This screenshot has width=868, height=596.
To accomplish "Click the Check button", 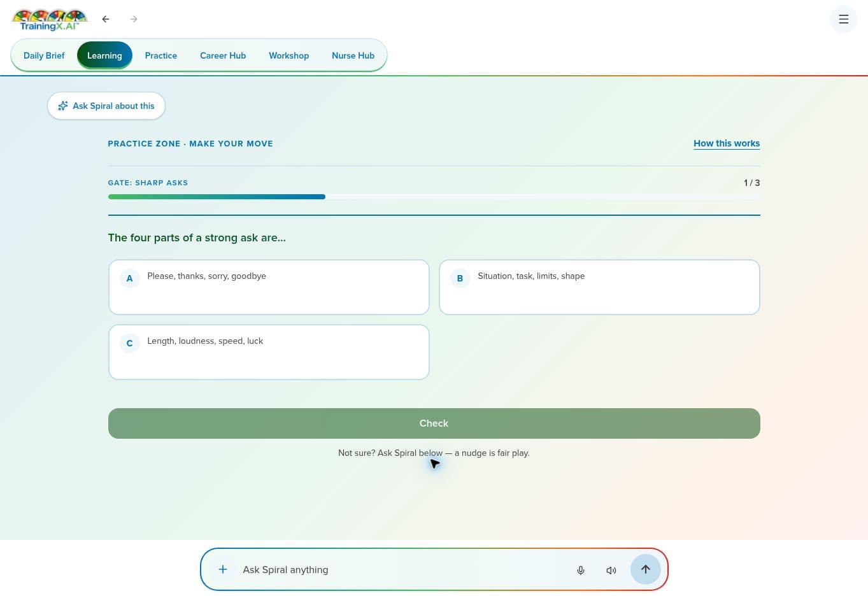I will click(x=434, y=423).
